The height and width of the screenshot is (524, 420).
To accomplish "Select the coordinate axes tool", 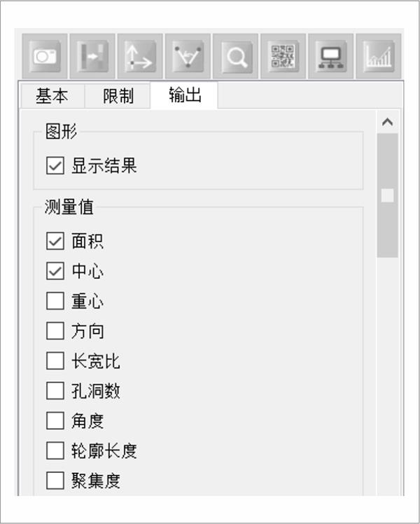I will (x=140, y=57).
